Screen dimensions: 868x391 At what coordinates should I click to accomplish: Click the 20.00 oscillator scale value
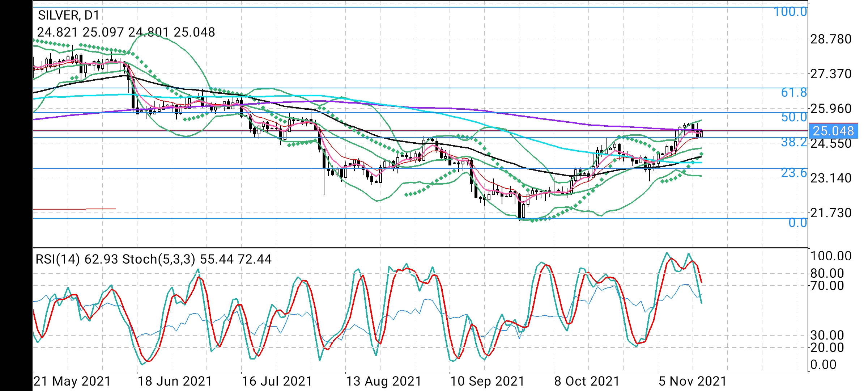827,348
